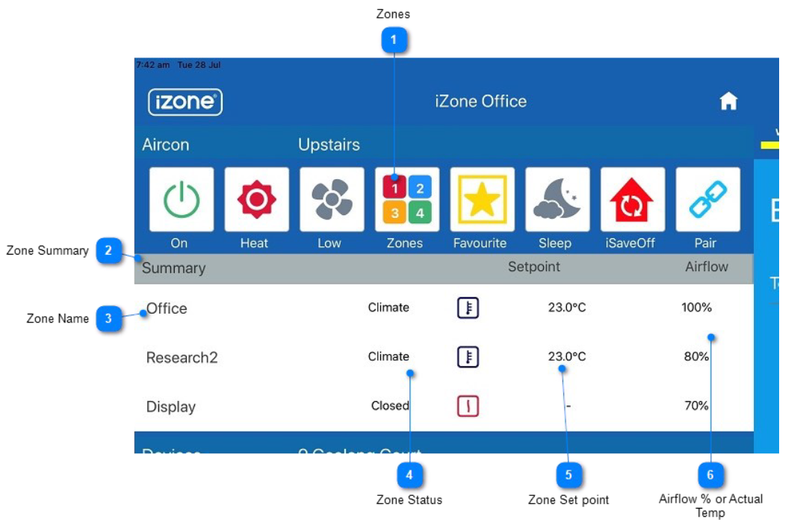The width and height of the screenshot is (812, 525).
Task: Select the Office zone name
Action: pyautogui.click(x=167, y=308)
